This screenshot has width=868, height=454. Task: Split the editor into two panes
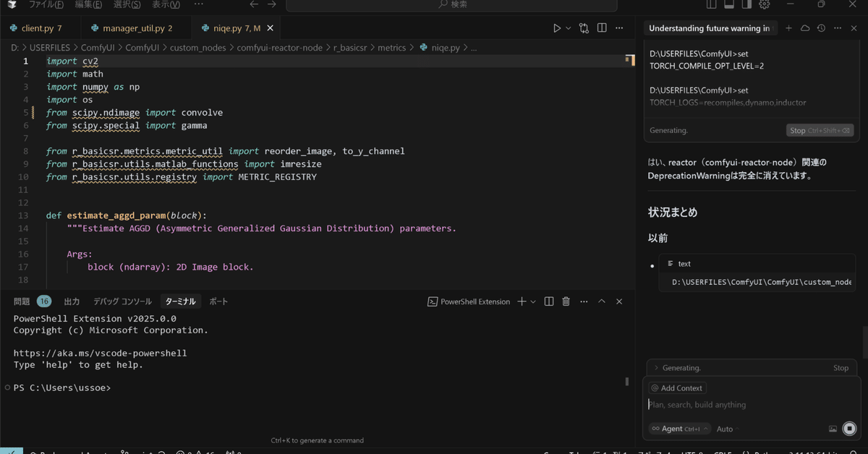(x=602, y=27)
